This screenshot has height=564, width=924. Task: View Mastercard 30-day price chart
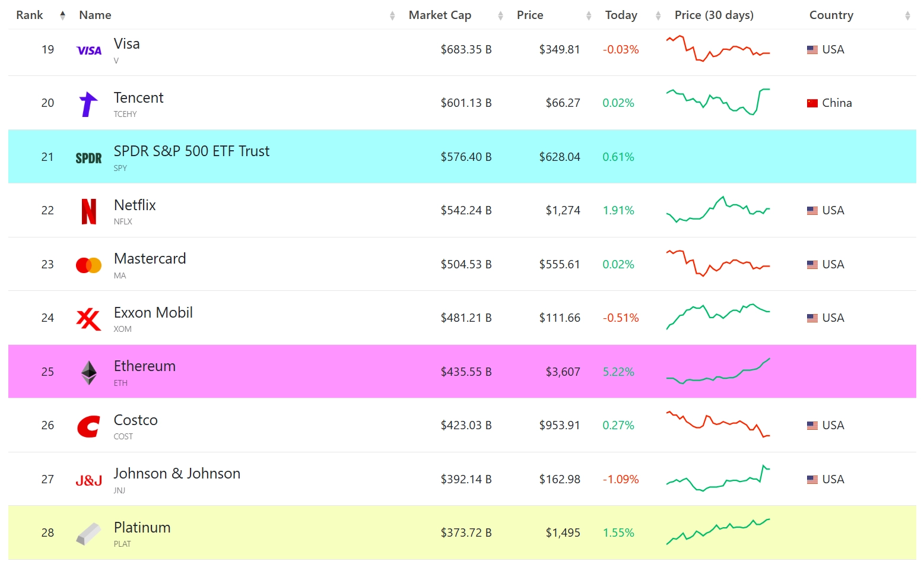coord(718,264)
